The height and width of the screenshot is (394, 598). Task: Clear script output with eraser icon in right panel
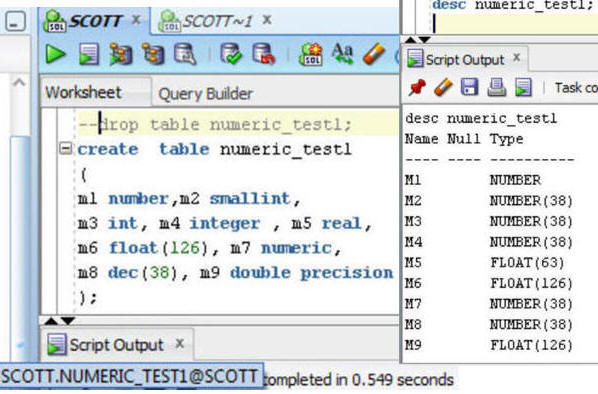coord(443,87)
